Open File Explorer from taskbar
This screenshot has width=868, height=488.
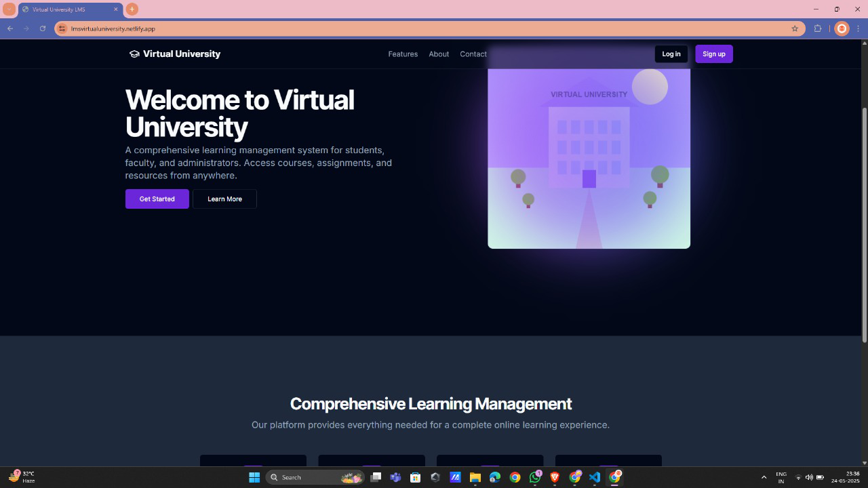coord(475,477)
